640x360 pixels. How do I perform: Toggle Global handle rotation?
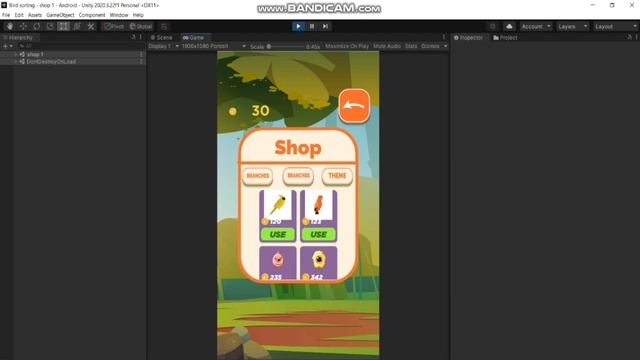pos(141,27)
